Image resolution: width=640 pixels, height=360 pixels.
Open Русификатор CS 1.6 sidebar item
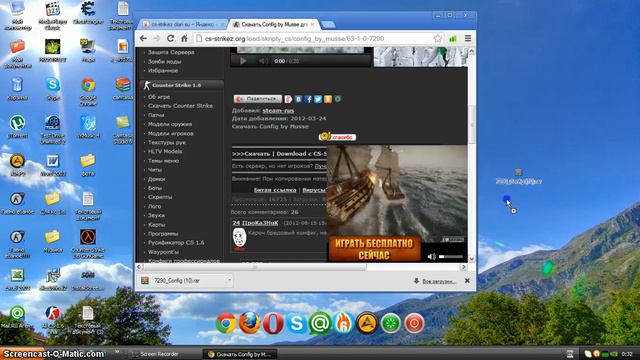point(176,242)
